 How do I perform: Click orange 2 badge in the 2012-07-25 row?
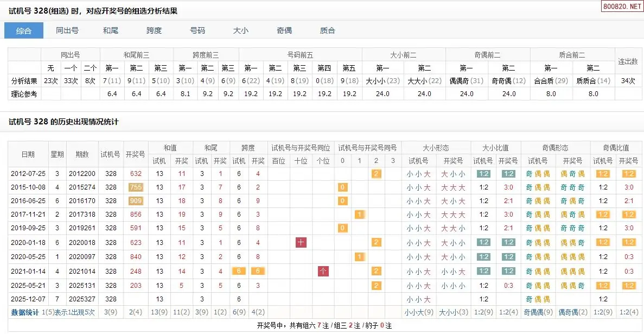pos(376,174)
